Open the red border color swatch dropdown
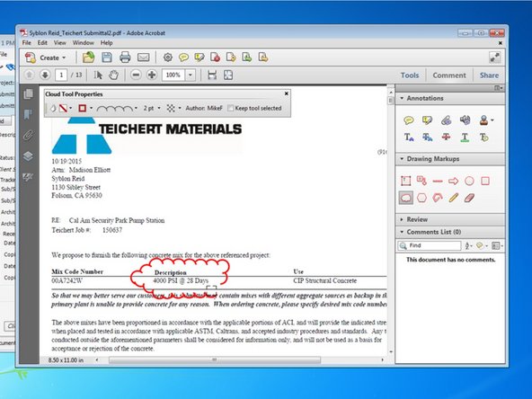Image resolution: width=532 pixels, height=399 pixels. pos(85,108)
